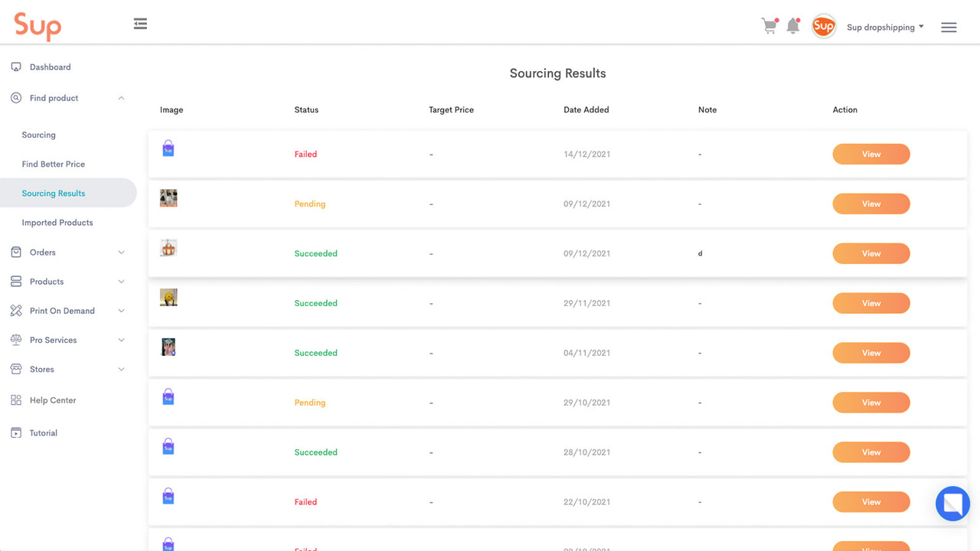View the pending result from 29/10/2021
The image size is (980, 551).
point(871,403)
